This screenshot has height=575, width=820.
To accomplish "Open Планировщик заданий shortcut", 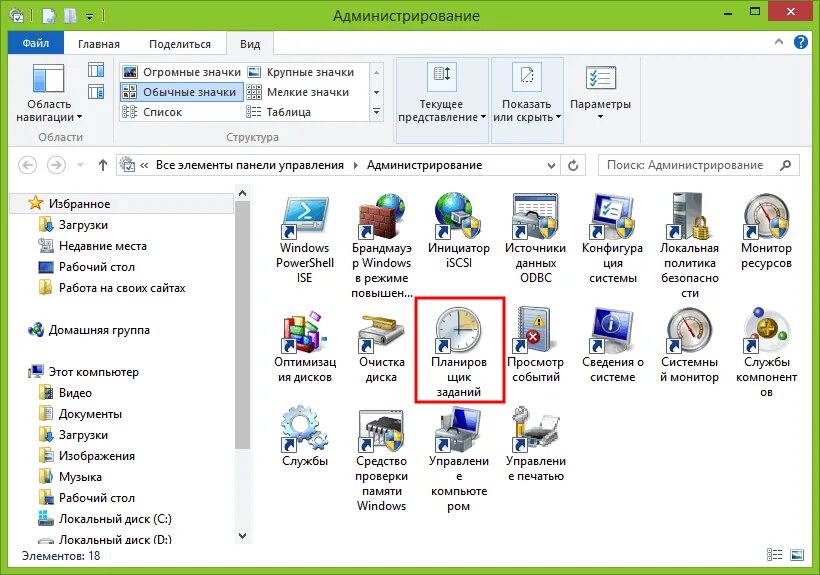I will coord(459,352).
